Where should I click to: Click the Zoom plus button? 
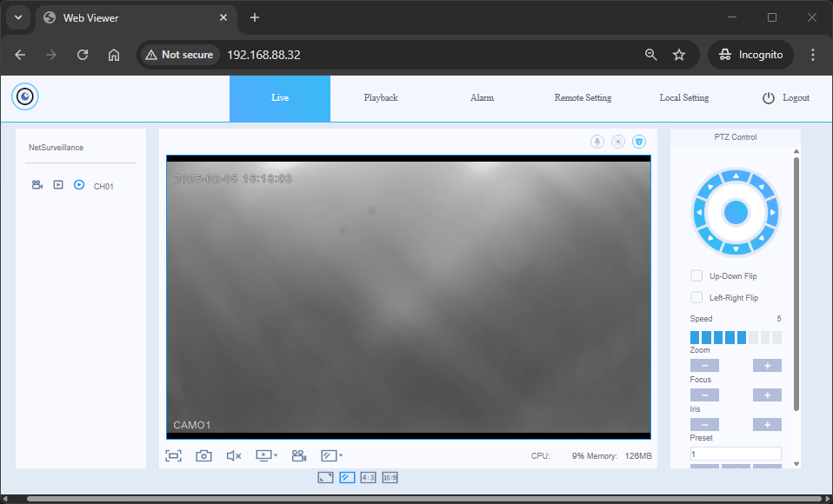click(x=767, y=366)
